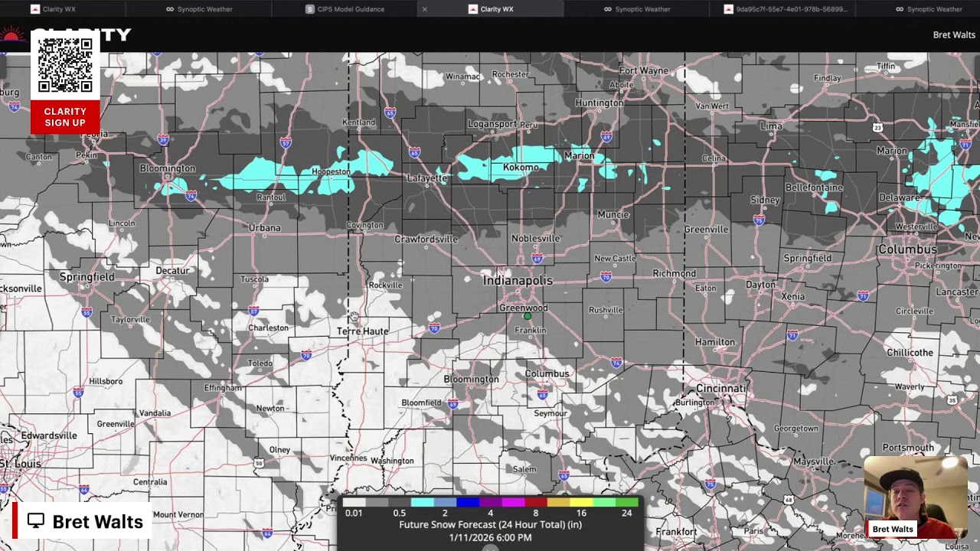Click the I-55 shield near Hillsboro
The width and height of the screenshot is (980, 551).
78,393
